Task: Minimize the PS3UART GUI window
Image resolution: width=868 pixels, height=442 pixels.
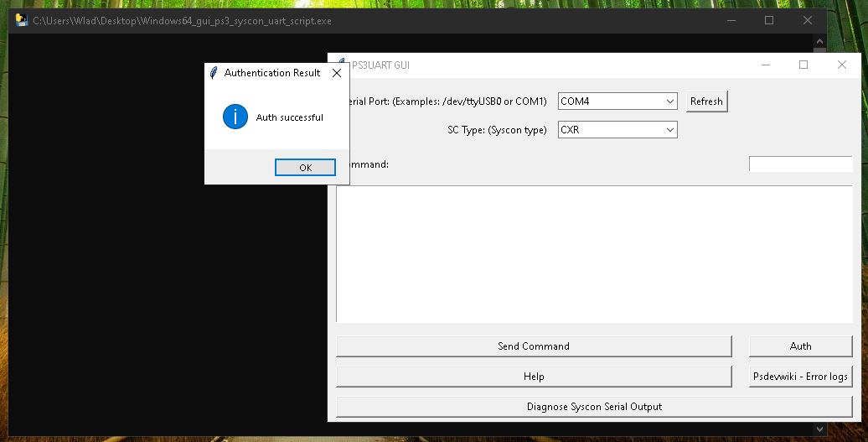Action: click(x=766, y=65)
